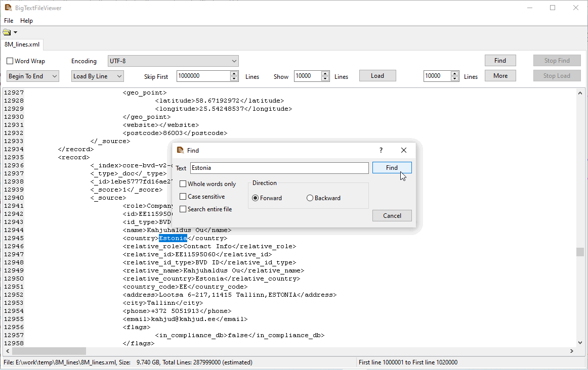Select the Backward direction radio button
Screen dimensions: 588x370
point(310,198)
